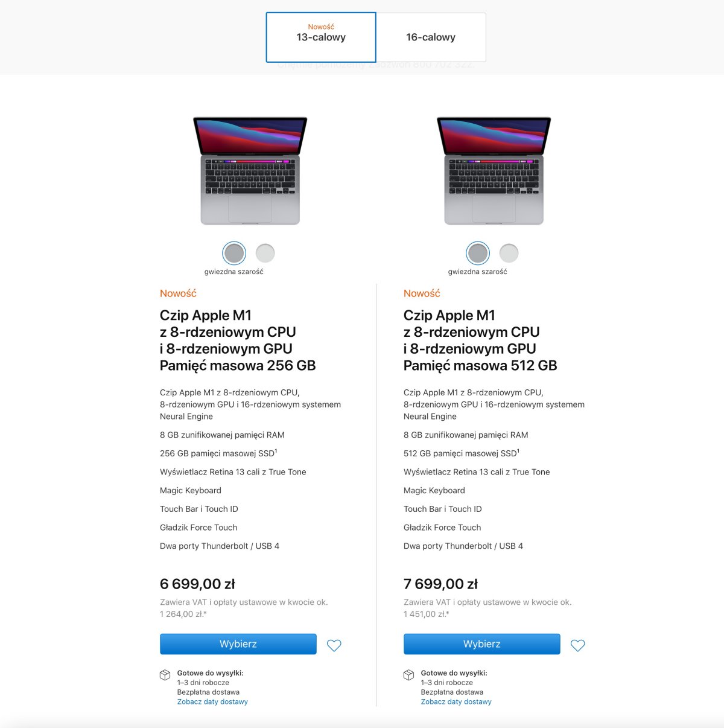Select space gray swatch for 512 GB model

coord(478,253)
